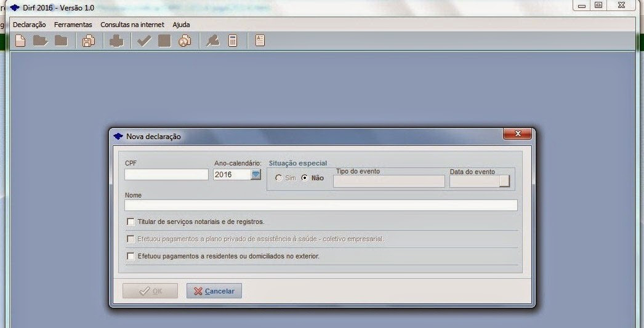Click the closed folder icon in toolbar
The width and height of the screenshot is (644, 328).
pos(61,41)
